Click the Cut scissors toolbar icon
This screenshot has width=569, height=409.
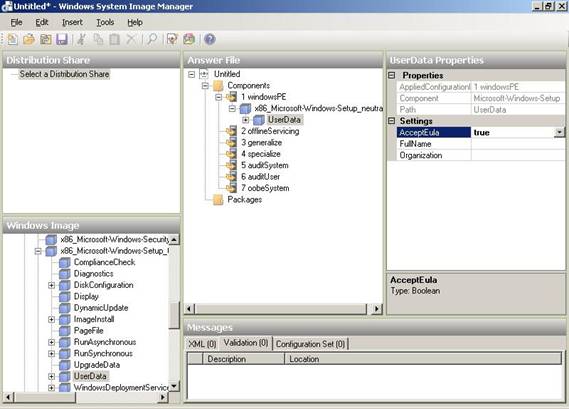[82, 39]
